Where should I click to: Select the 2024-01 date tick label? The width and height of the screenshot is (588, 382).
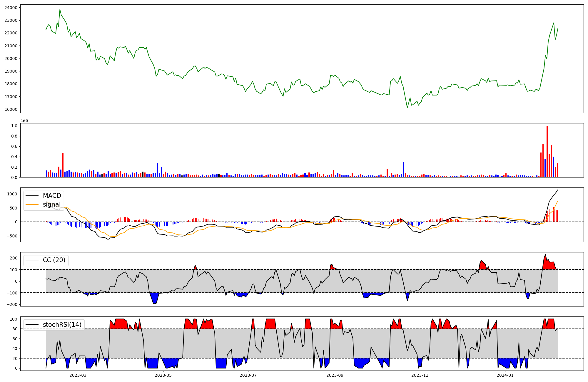click(505, 375)
